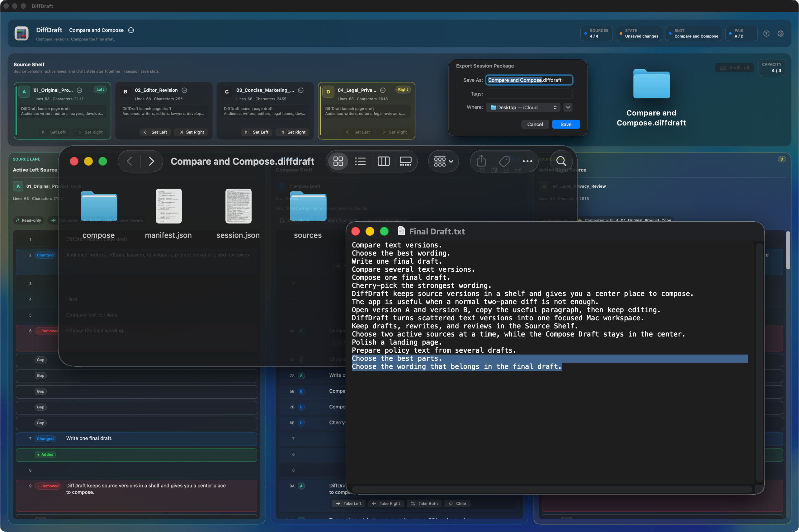Open options menu next to Compare and Compose
The height and width of the screenshot is (532, 799).
click(x=131, y=30)
